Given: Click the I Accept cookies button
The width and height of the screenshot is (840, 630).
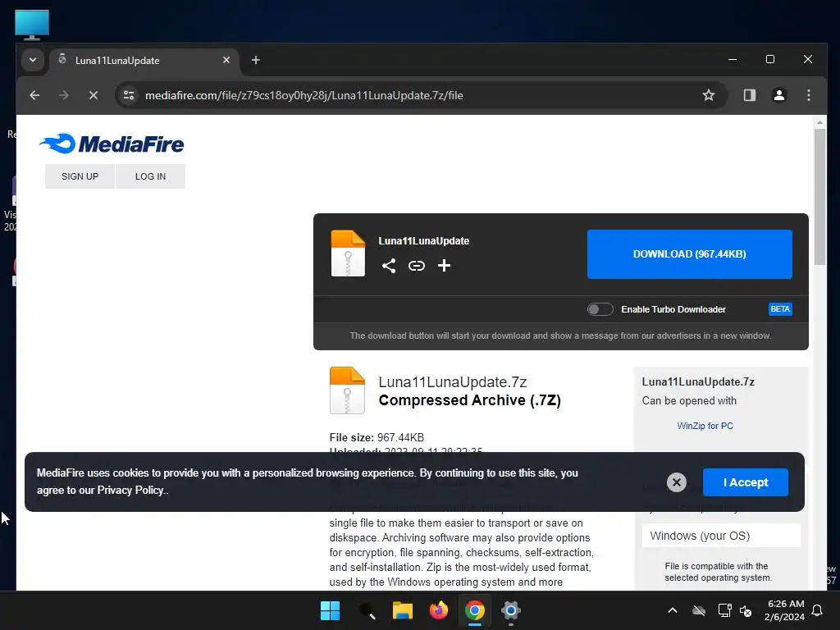Looking at the screenshot, I should pyautogui.click(x=745, y=482).
